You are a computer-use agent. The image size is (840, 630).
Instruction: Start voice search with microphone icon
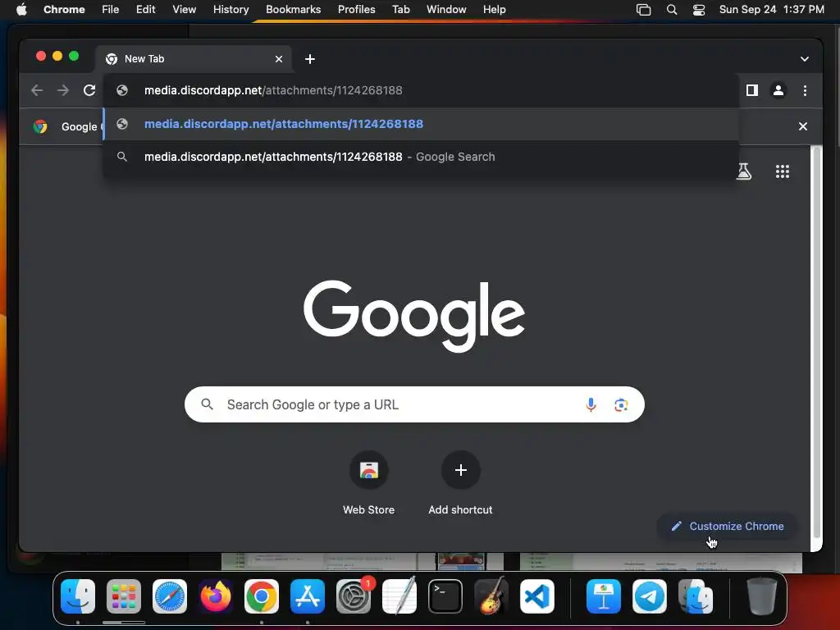pyautogui.click(x=591, y=404)
